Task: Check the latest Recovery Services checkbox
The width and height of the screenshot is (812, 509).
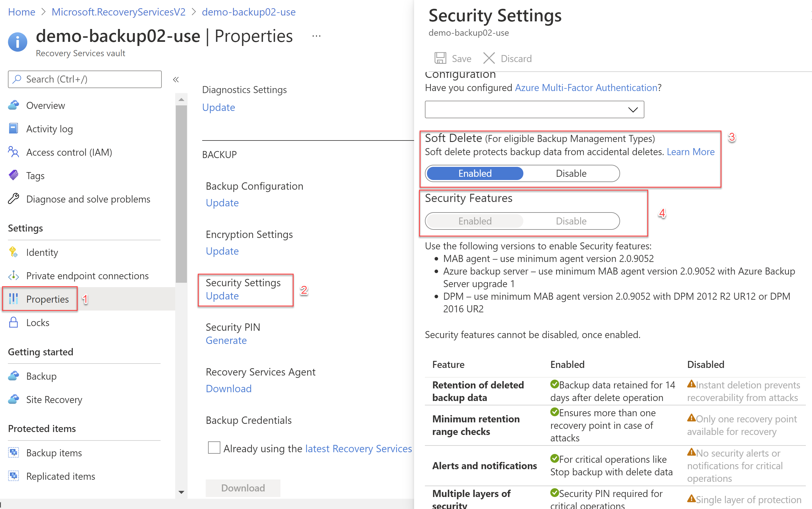Action: point(214,448)
